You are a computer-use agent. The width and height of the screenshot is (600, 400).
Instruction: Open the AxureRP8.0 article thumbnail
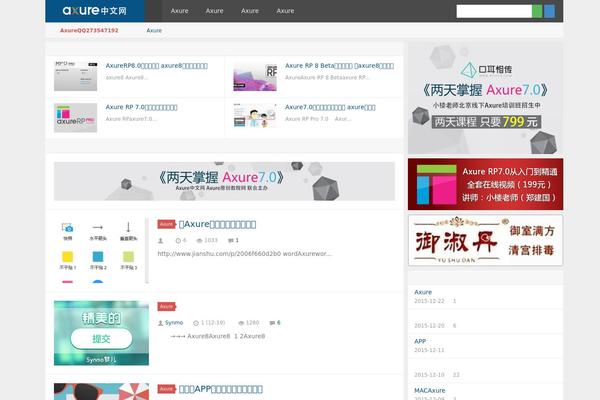[x=75, y=76]
